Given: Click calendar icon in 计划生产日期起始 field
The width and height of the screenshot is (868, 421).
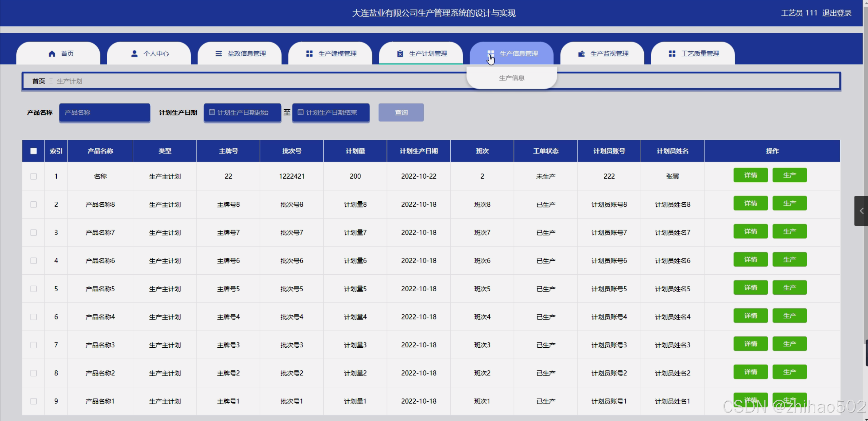Looking at the screenshot, I should [212, 112].
